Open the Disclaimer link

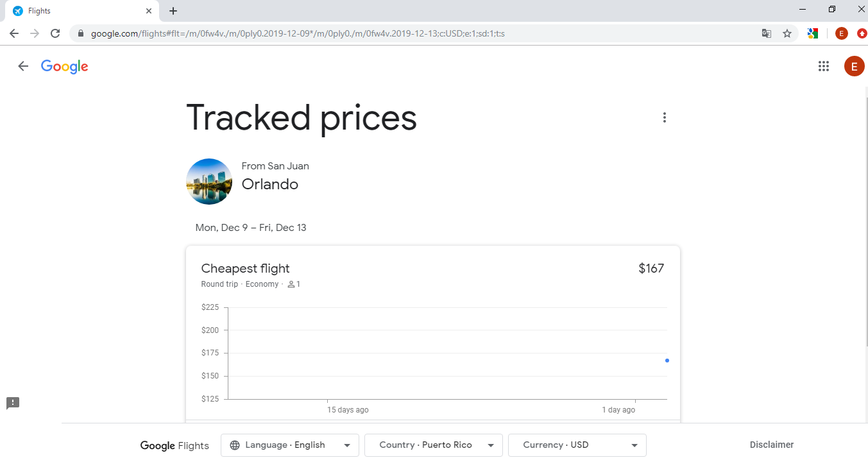click(x=772, y=445)
